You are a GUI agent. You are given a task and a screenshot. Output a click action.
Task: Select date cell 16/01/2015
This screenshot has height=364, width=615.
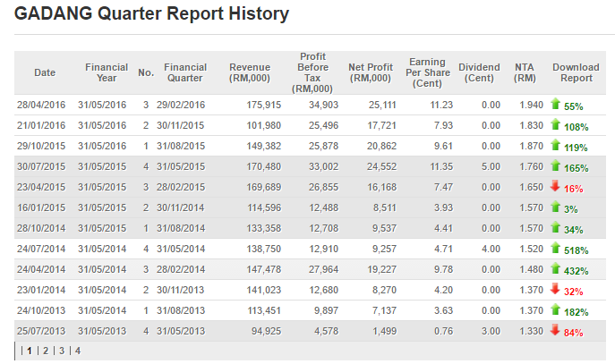point(41,207)
